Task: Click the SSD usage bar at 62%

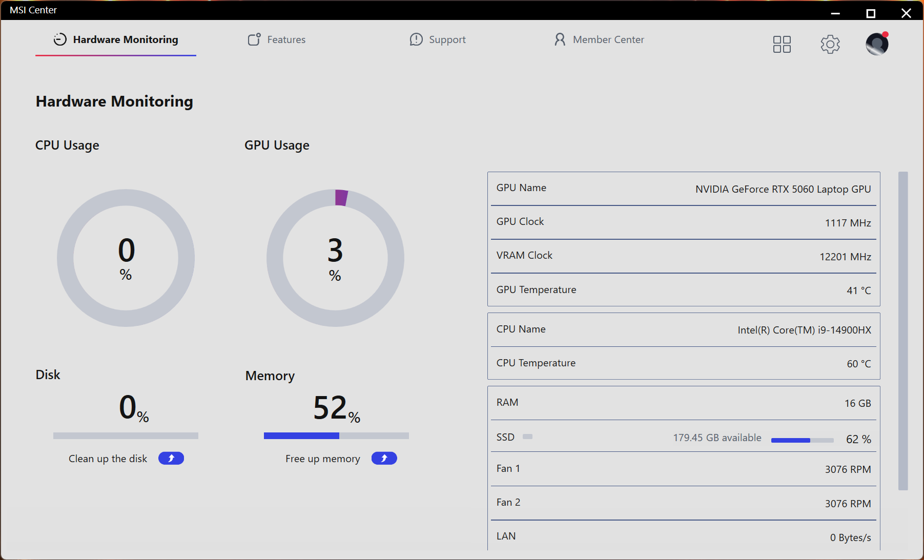Action: (x=802, y=440)
